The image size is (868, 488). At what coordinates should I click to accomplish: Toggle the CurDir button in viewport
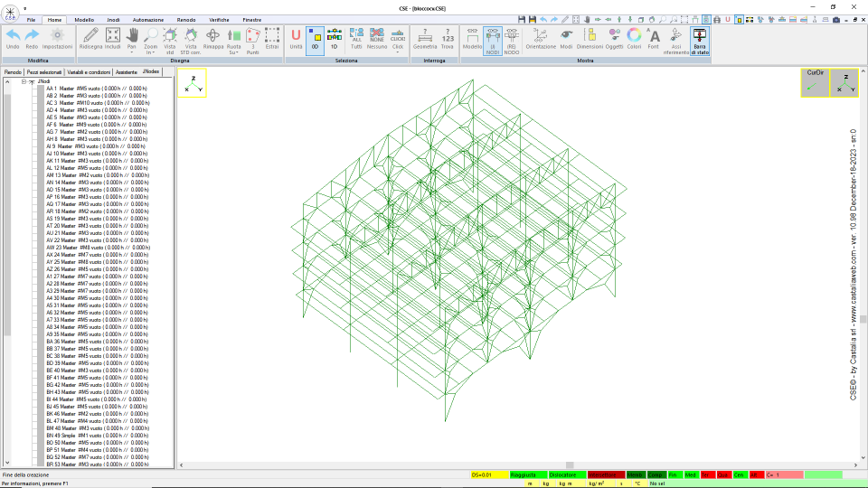click(815, 82)
